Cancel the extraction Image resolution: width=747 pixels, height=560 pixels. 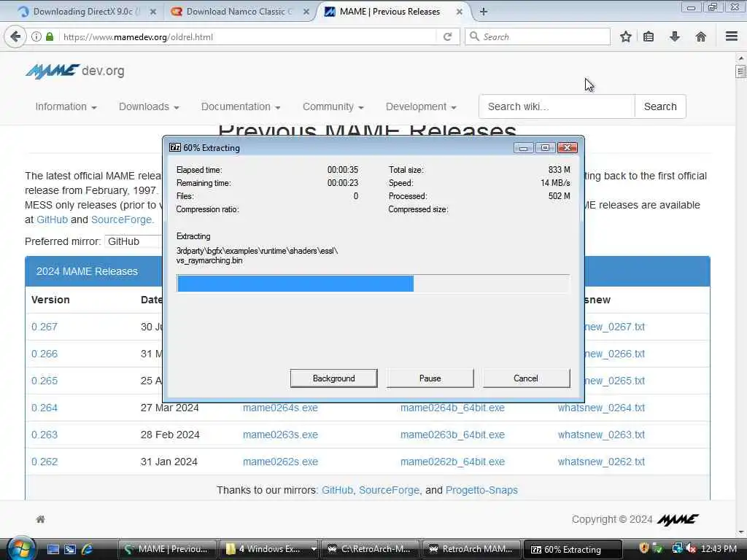(526, 378)
